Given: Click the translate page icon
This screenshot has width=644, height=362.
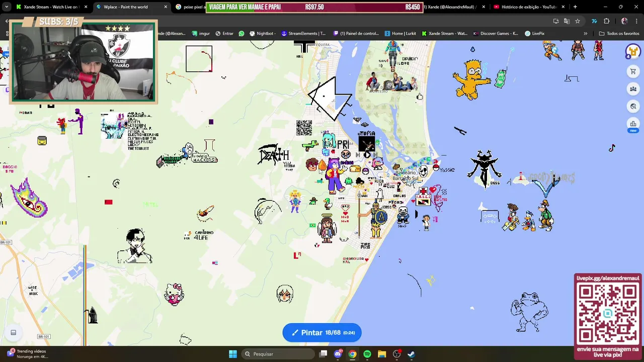Looking at the screenshot, I should click(567, 21).
